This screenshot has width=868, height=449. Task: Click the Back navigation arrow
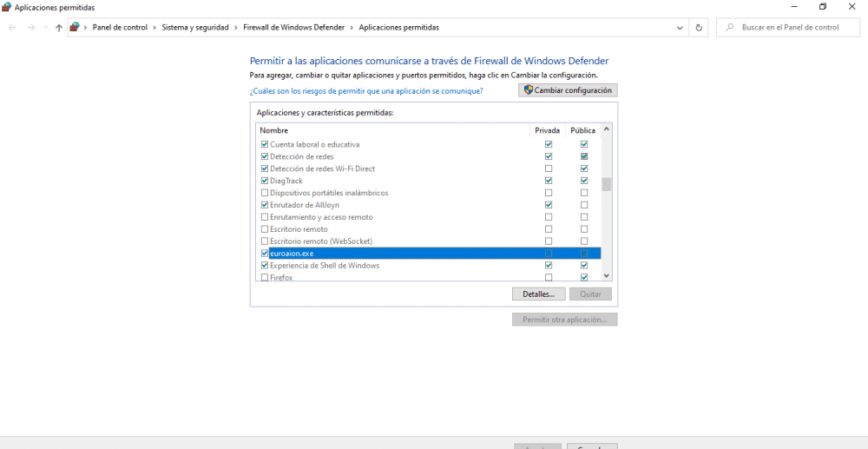click(x=12, y=28)
